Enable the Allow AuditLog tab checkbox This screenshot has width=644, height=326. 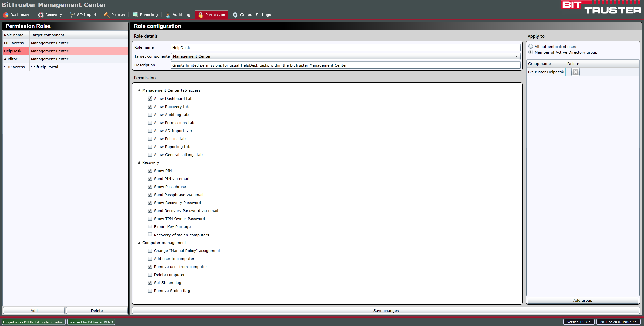tap(150, 115)
